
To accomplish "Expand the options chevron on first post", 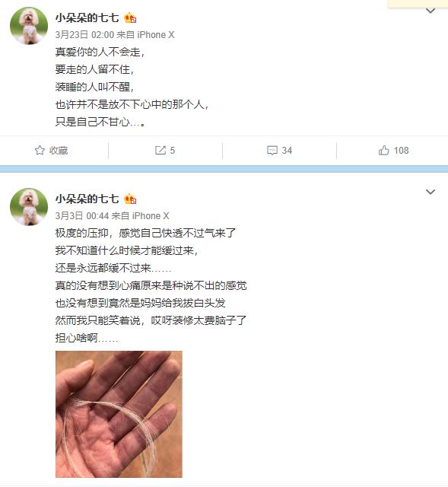I will [x=431, y=11].
